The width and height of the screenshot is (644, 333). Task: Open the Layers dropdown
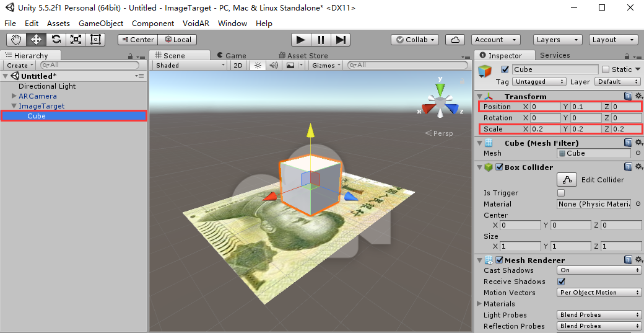[x=558, y=40]
